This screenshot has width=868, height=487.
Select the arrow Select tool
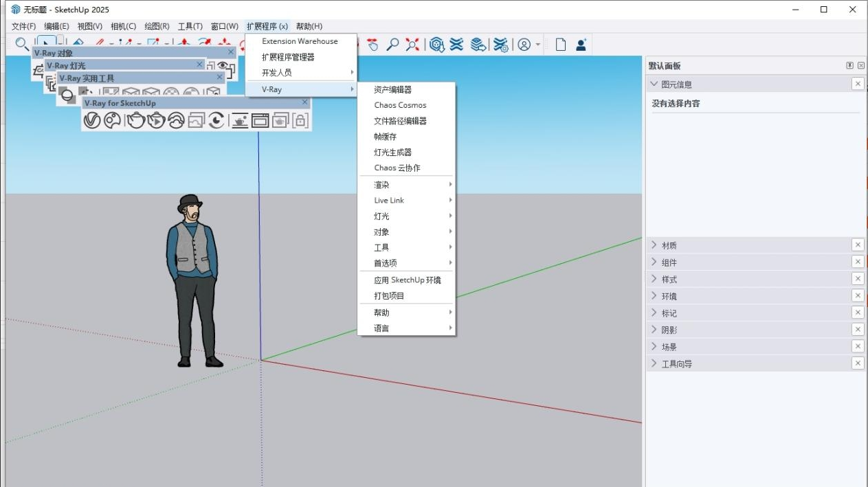point(47,43)
